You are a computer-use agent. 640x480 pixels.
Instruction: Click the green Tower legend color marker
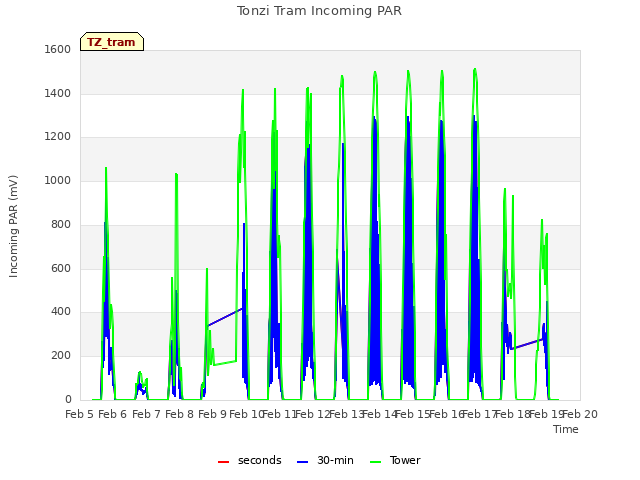tap(375, 462)
